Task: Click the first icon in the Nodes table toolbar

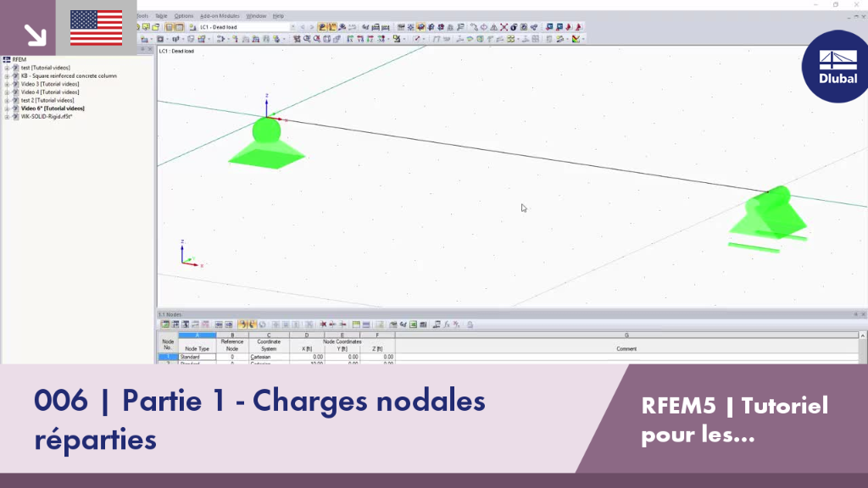Action: tap(165, 324)
